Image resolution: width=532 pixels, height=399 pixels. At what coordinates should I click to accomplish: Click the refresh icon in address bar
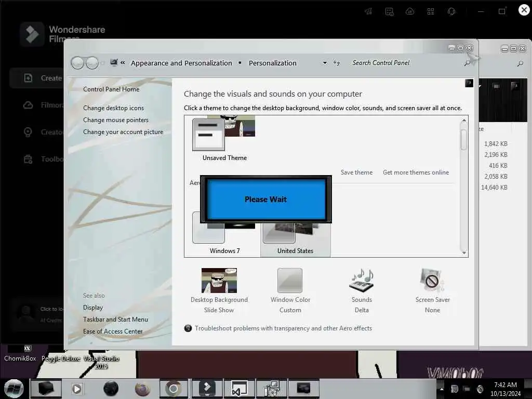[x=337, y=63]
